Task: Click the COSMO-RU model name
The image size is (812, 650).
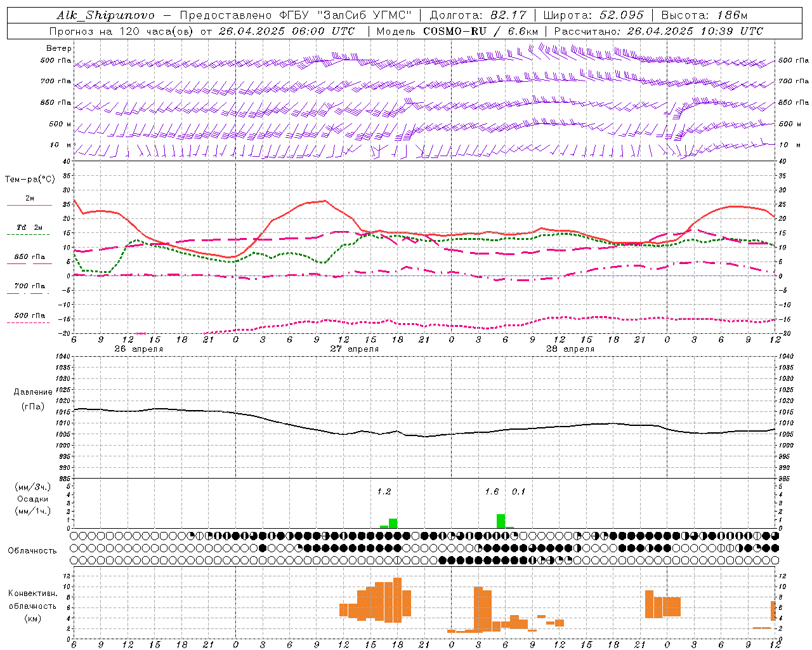Action: [455, 31]
